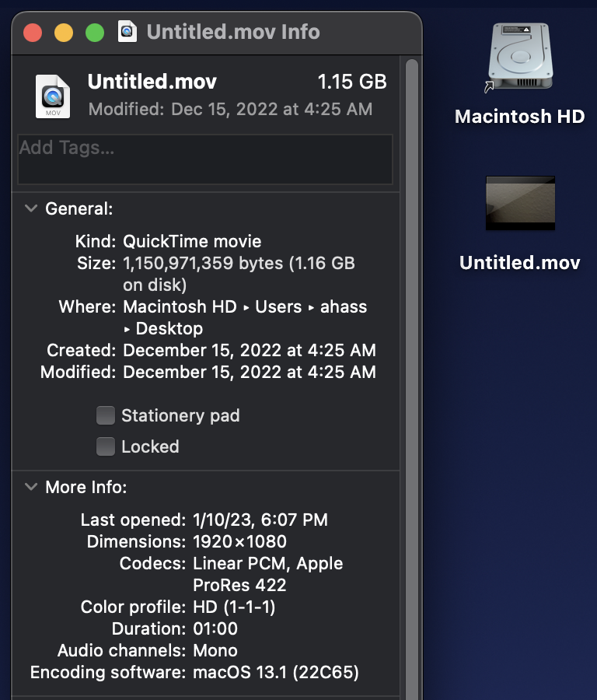Click the General Modified date value
The image size is (597, 700).
pos(250,373)
